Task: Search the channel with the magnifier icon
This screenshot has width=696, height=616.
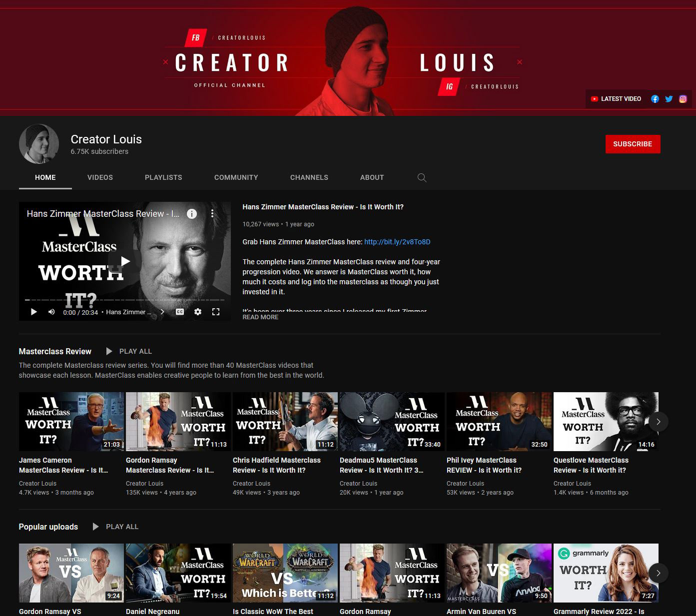Action: (422, 178)
